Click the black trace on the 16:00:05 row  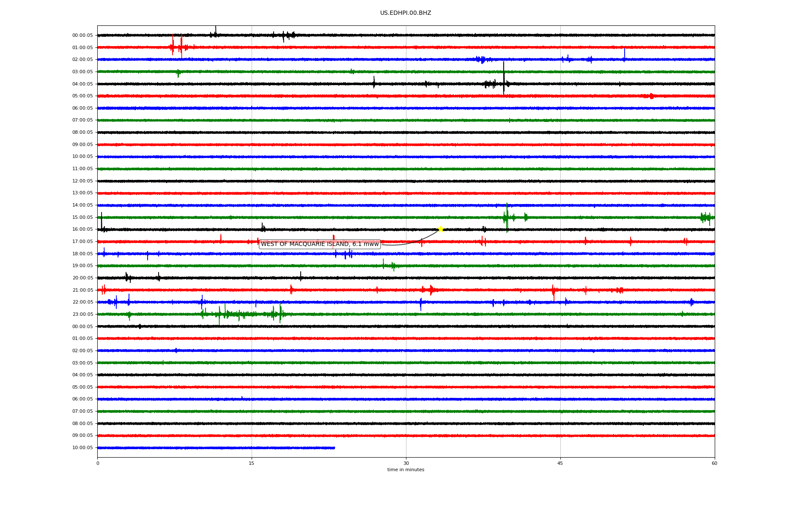[x=406, y=229]
